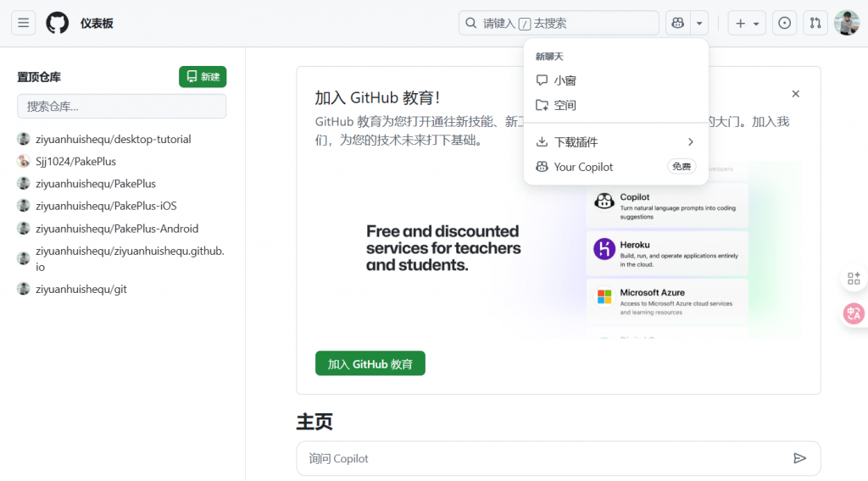This screenshot has height=481, width=868.
Task: Expand the Copilot dropdown arrow
Action: [x=699, y=23]
